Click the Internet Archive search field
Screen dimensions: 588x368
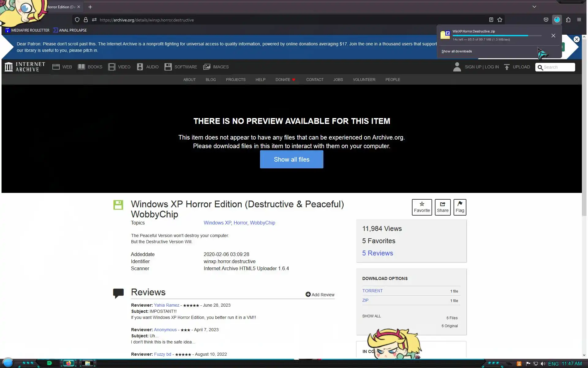tap(558, 67)
